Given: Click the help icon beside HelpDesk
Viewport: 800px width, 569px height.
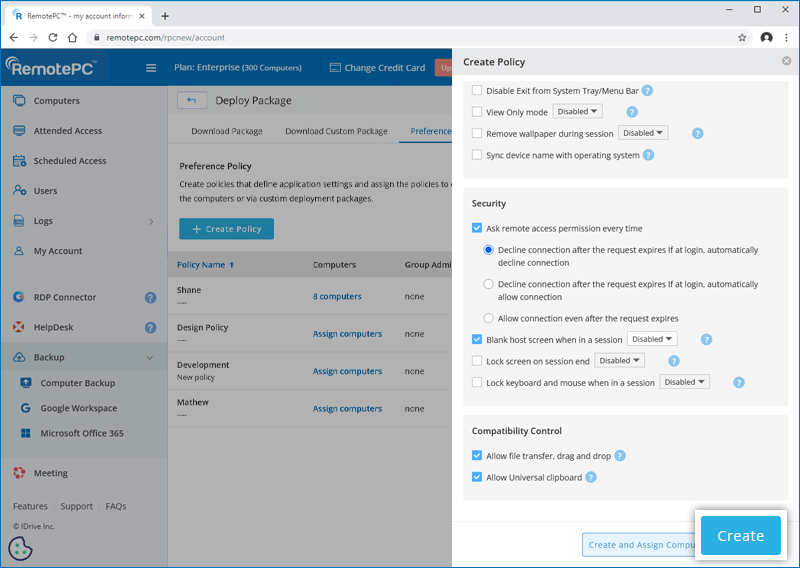Looking at the screenshot, I should [150, 327].
